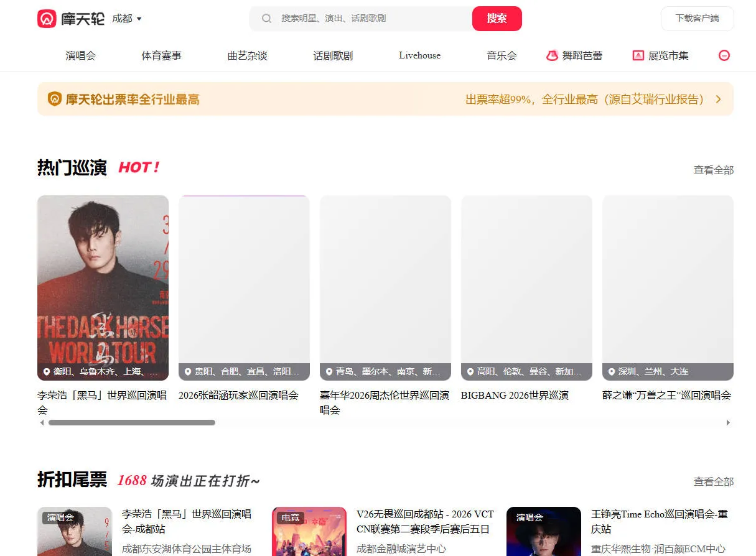Click the 下载客户端 button

pyautogui.click(x=698, y=19)
